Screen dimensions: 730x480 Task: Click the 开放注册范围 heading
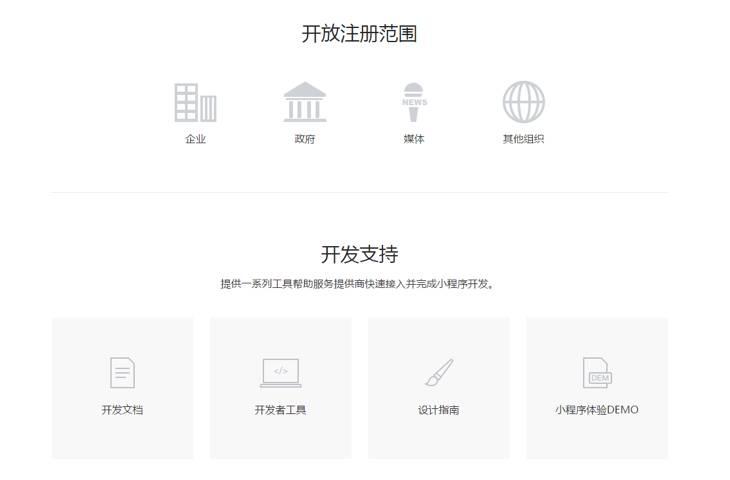[x=359, y=34]
